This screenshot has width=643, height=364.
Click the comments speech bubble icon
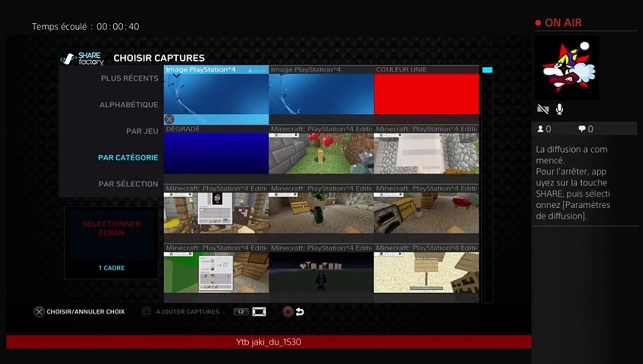coord(582,129)
